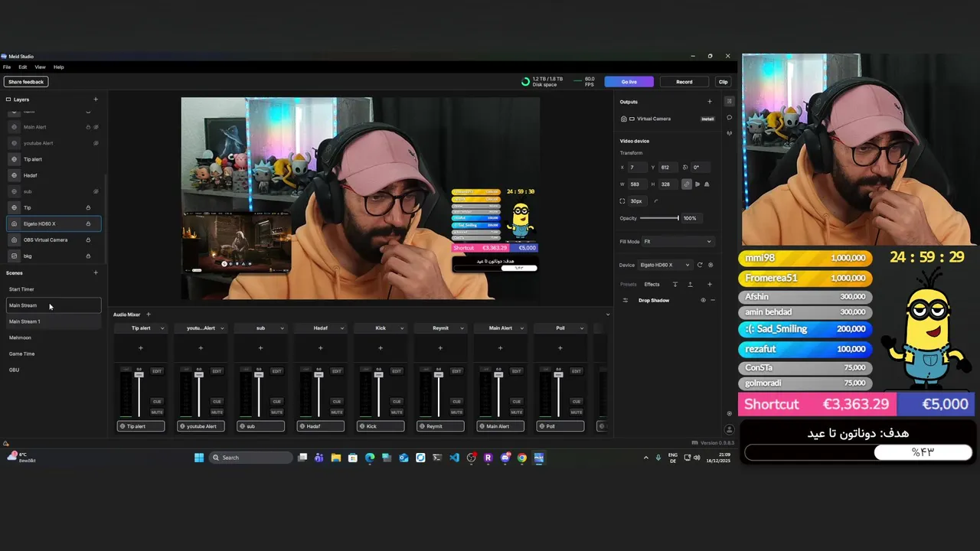Viewport: 980px width, 551px height.
Task: Add a new effect with the Effects plus icon
Action: point(709,285)
